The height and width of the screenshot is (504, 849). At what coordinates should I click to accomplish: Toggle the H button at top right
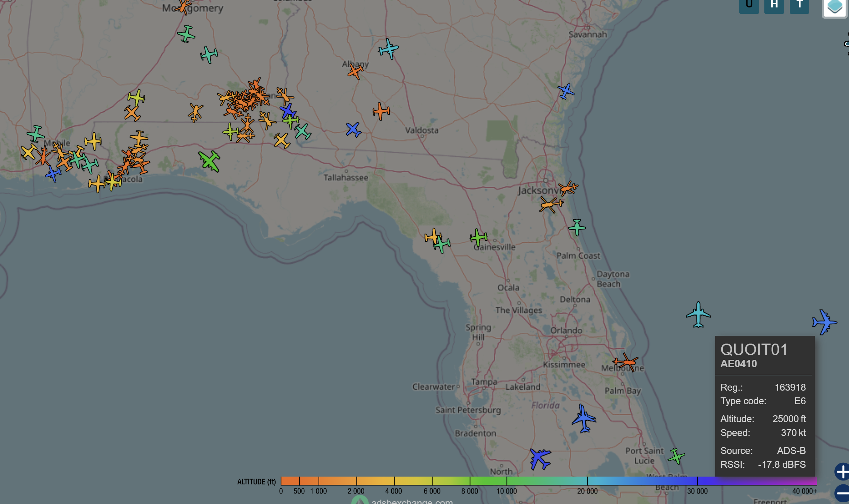click(774, 6)
